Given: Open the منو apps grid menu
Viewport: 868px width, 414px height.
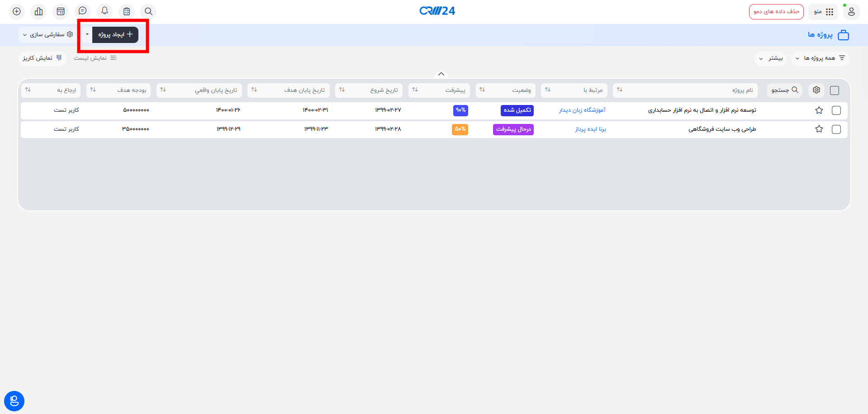Looking at the screenshot, I should pos(824,12).
